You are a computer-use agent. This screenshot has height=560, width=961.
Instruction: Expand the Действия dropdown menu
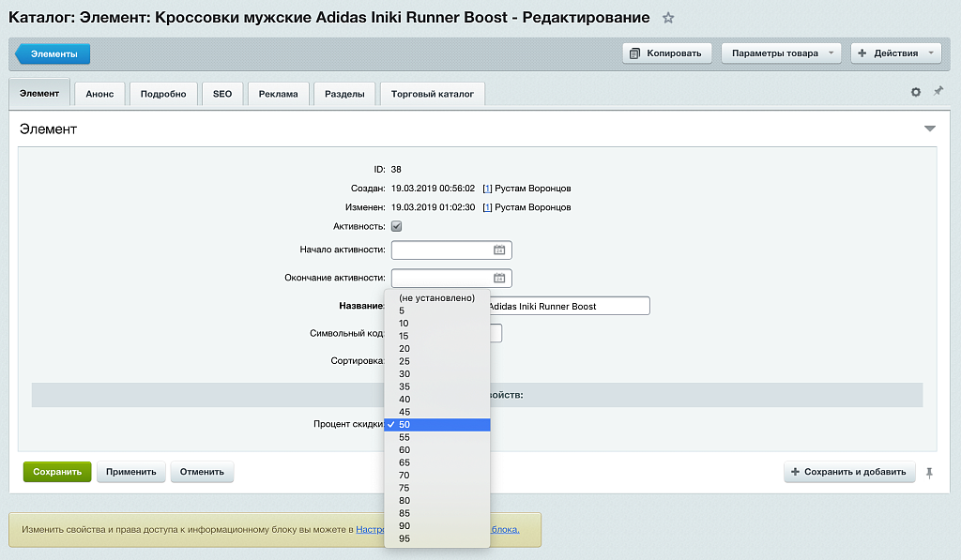[895, 53]
